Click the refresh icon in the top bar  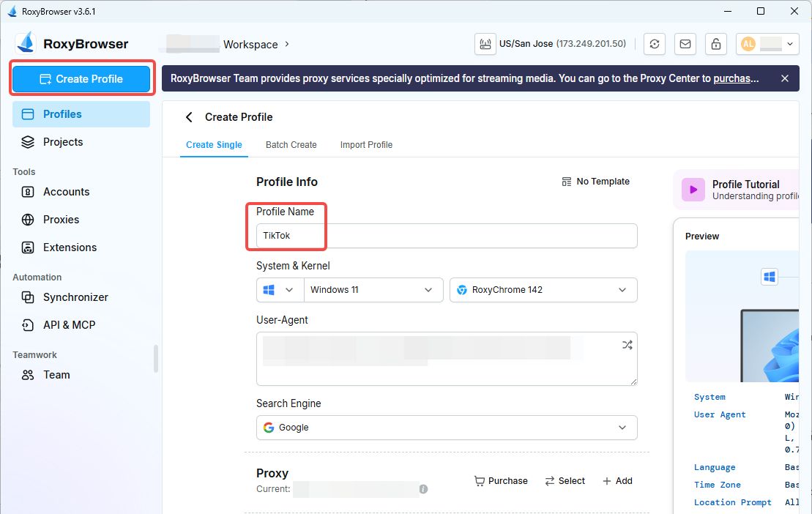(654, 44)
